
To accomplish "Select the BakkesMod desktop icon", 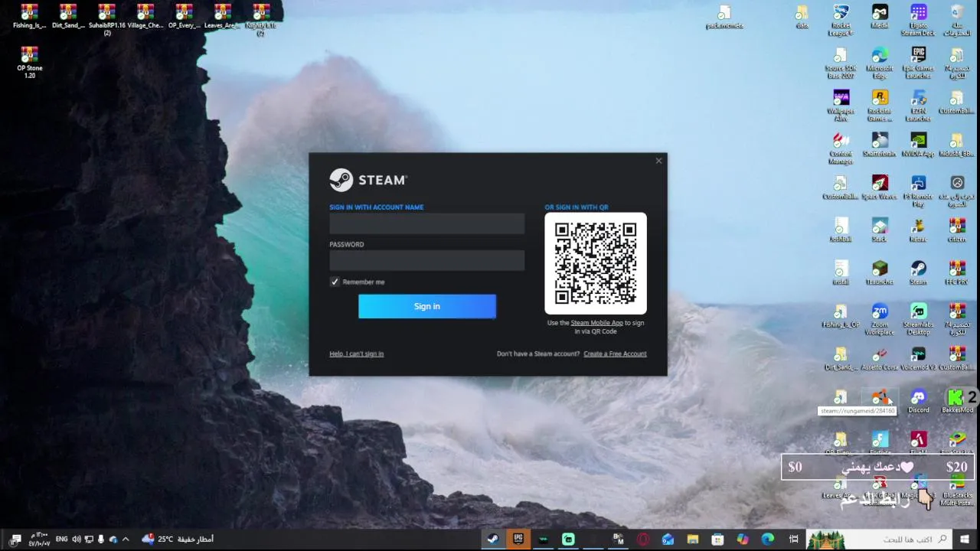I will (x=957, y=403).
